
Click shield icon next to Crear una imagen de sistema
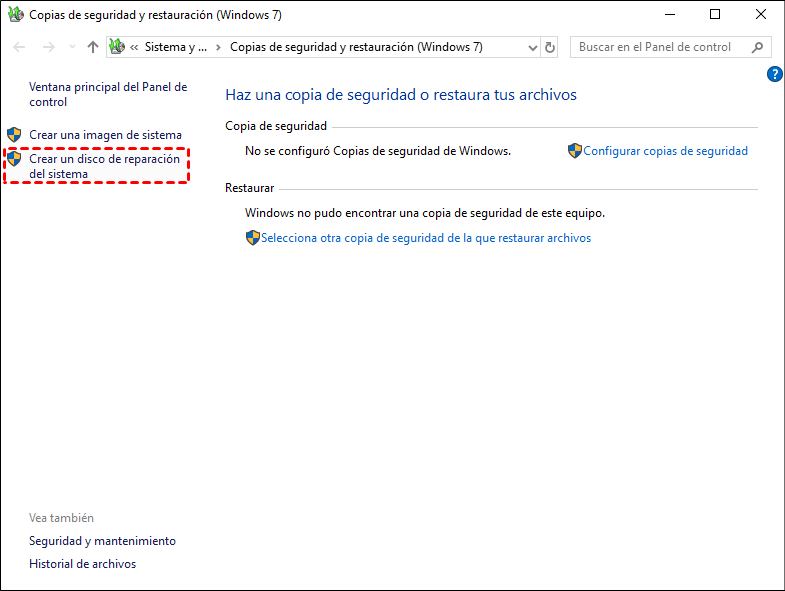[14, 134]
